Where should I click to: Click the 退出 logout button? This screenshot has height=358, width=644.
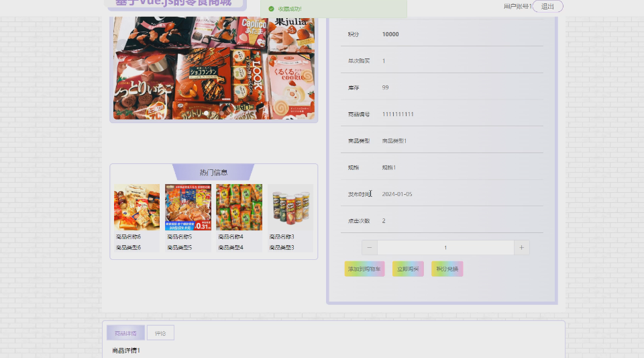tap(547, 6)
